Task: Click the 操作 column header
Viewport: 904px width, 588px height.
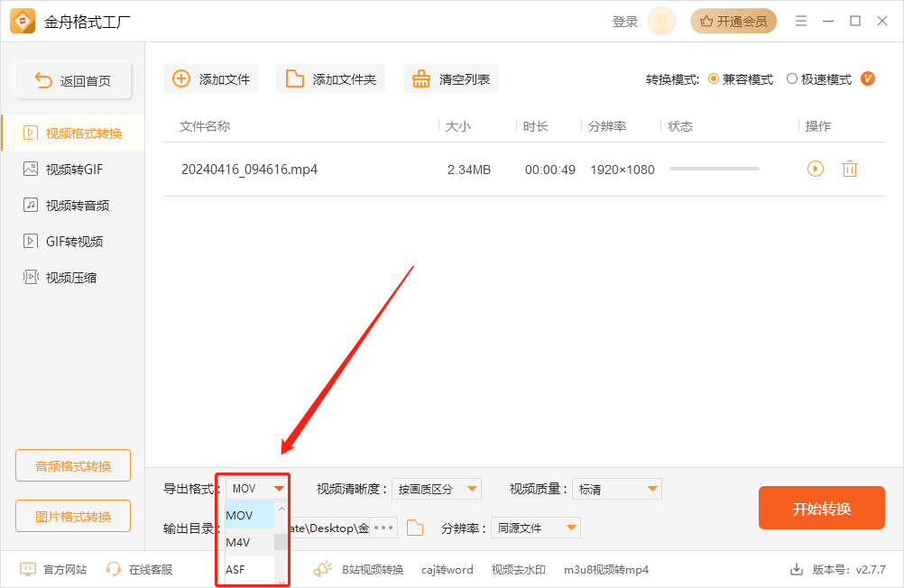Action: (x=817, y=126)
